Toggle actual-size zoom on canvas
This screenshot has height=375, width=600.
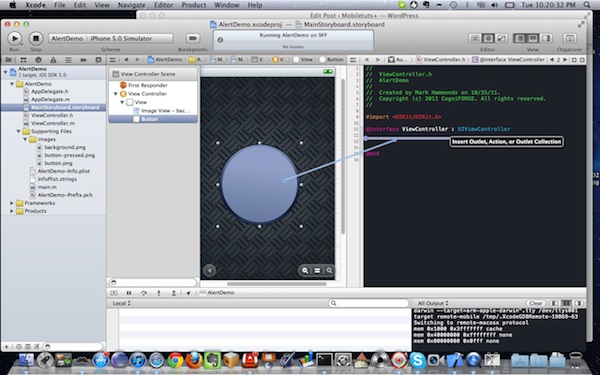coord(317,271)
